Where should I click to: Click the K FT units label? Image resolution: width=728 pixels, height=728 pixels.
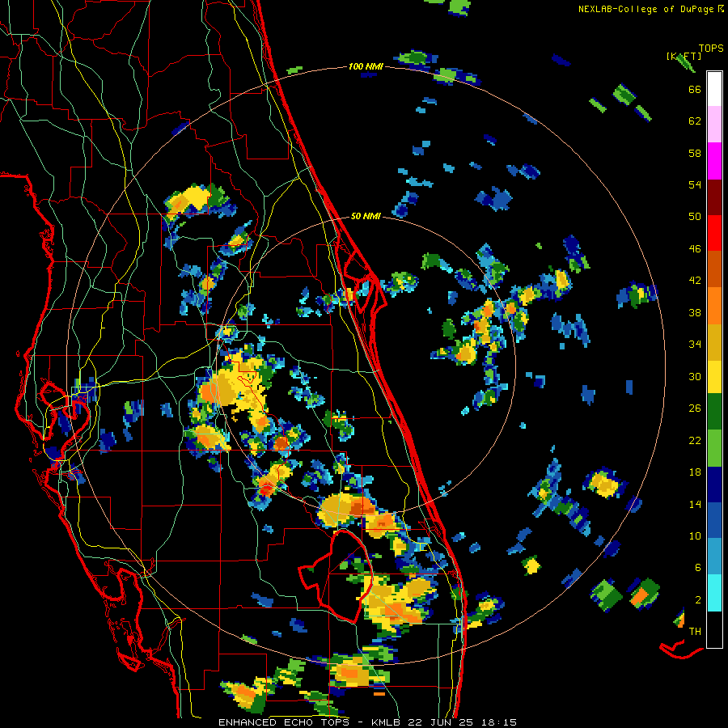(684, 56)
